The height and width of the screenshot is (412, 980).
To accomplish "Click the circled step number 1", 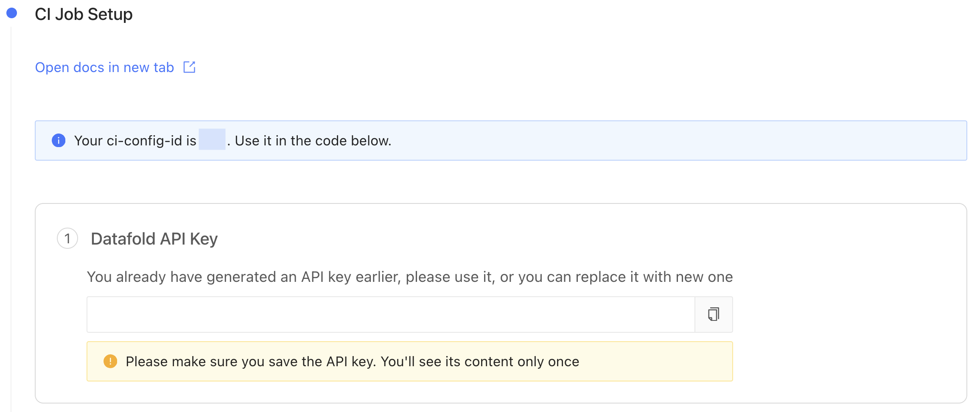I will 67,238.
